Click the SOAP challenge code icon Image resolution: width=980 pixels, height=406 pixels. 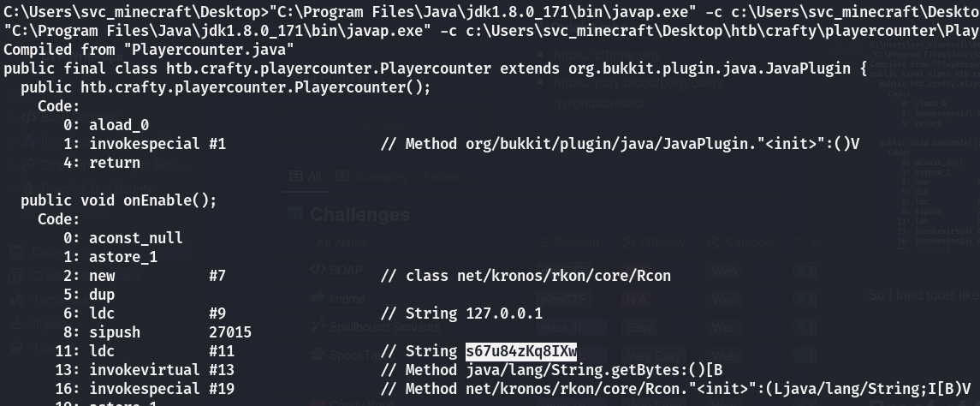click(x=318, y=271)
